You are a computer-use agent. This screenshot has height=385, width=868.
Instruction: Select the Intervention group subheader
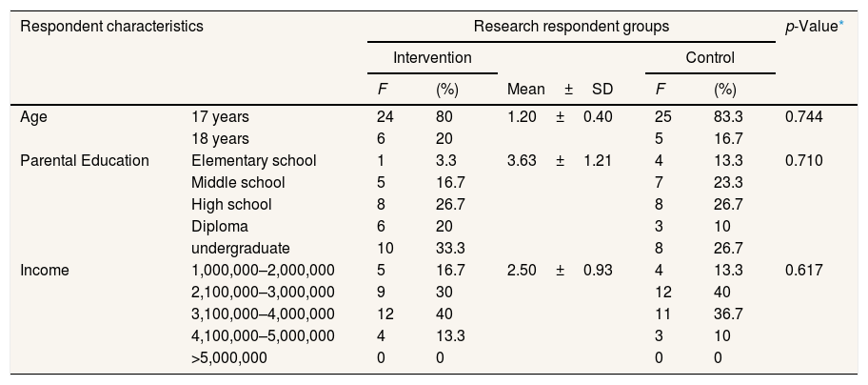432,58
